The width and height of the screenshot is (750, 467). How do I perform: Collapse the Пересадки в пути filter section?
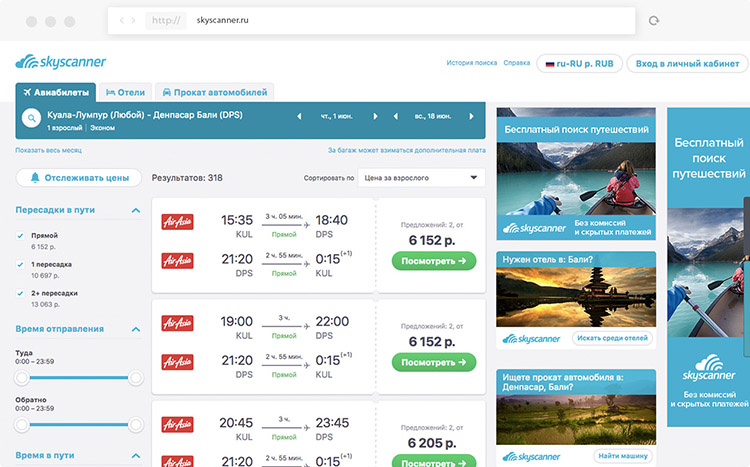click(135, 210)
